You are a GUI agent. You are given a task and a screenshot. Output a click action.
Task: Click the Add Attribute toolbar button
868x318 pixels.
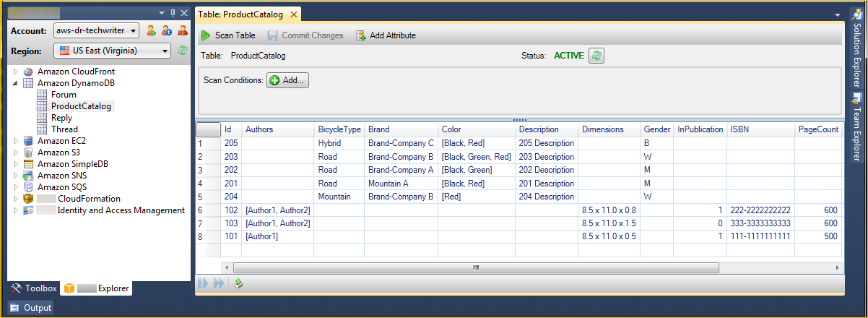[386, 35]
